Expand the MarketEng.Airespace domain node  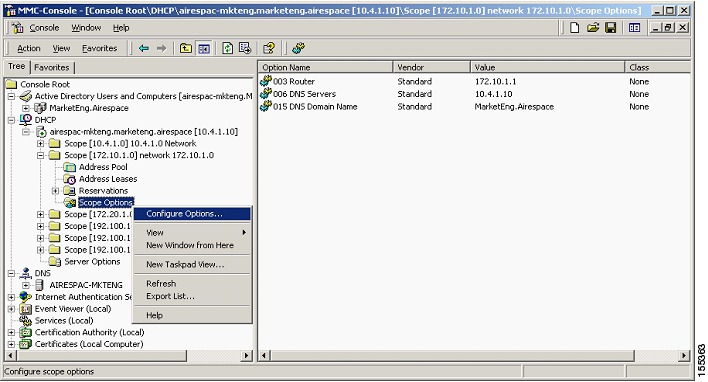pos(26,108)
